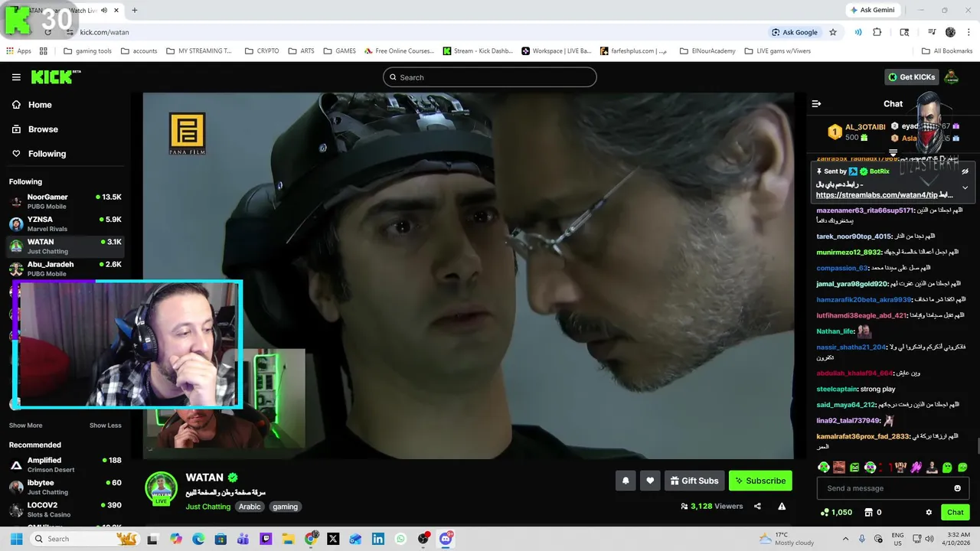The image size is (980, 551).
Task: Open the user profile avatar menu
Action: (x=951, y=77)
